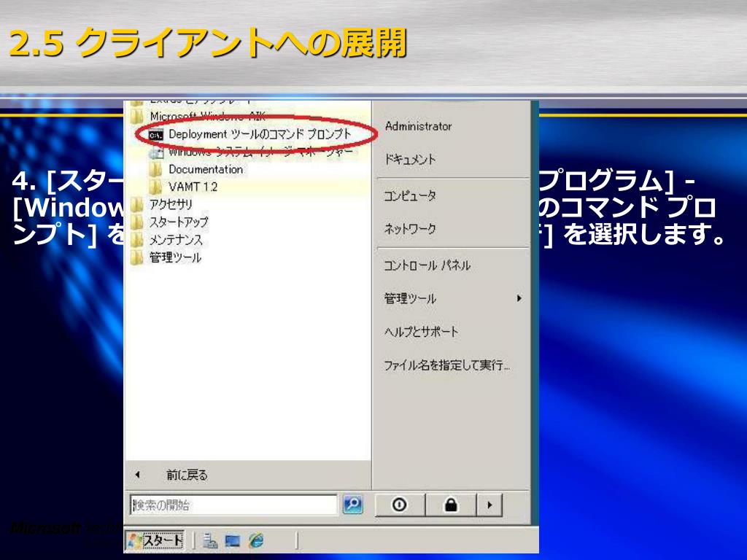The width and height of the screenshot is (747, 560).
Task: Click the スタート button
Action: pyautogui.click(x=155, y=540)
